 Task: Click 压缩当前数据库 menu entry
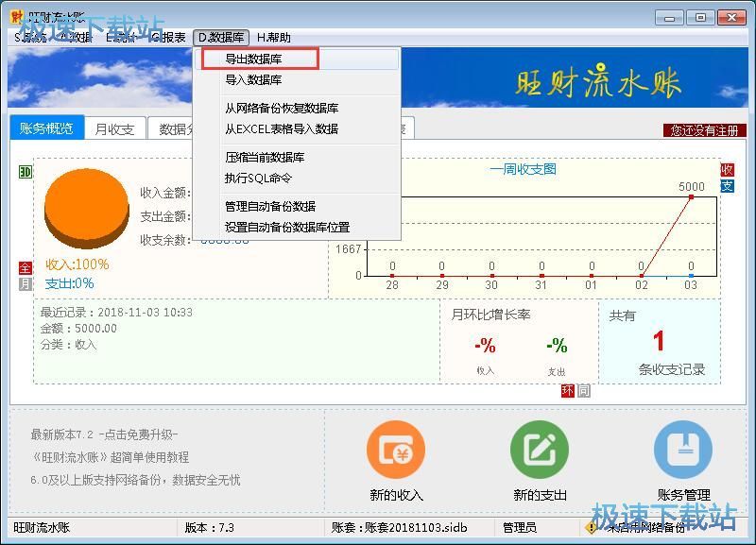coord(297,157)
